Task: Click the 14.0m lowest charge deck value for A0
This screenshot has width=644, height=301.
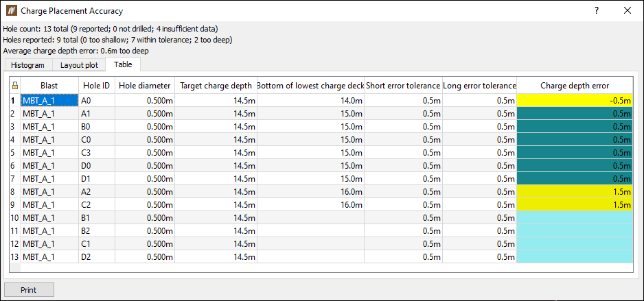Action: [x=310, y=101]
